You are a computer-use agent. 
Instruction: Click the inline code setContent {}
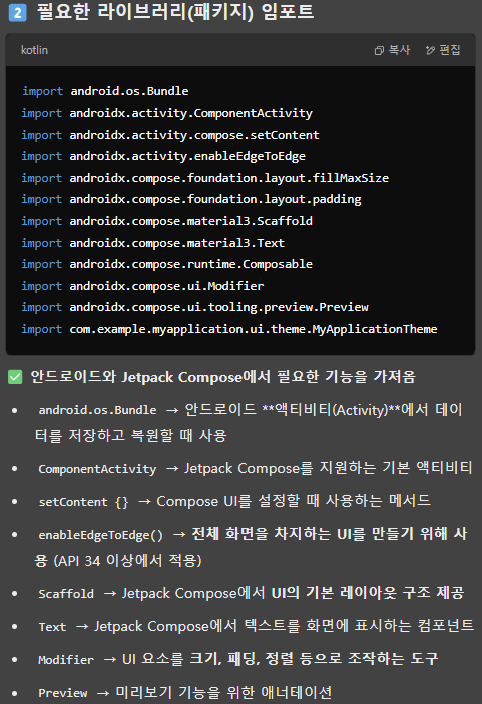point(83,502)
